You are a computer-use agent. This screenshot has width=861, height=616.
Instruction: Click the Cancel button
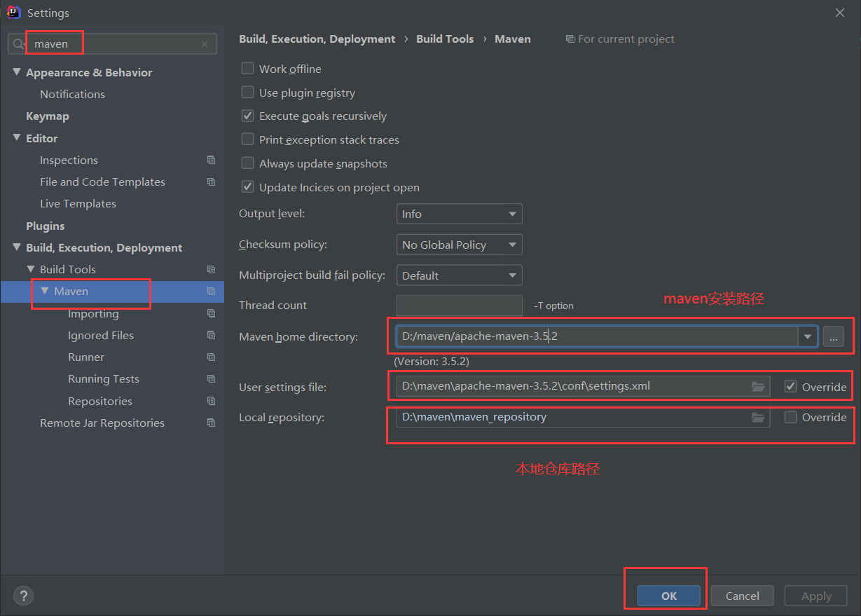click(742, 596)
